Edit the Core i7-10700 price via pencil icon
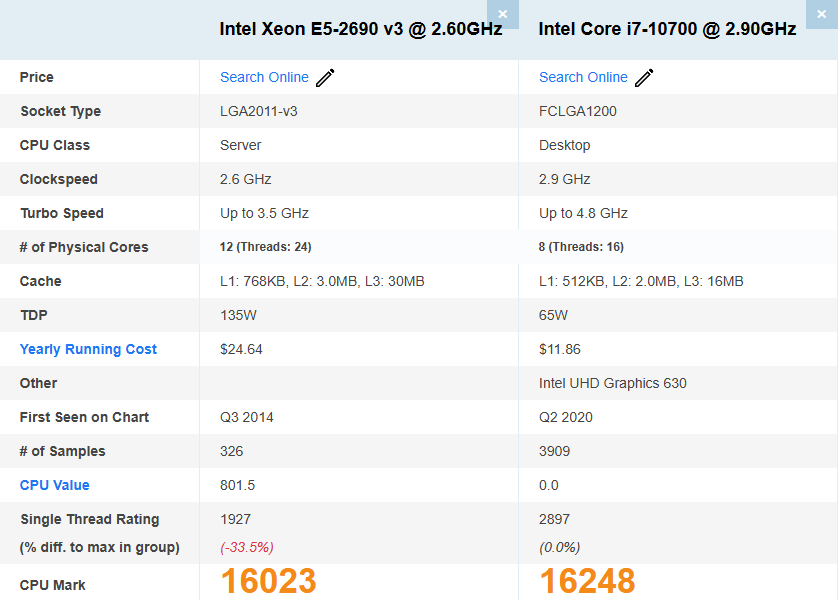838x600 pixels. 644,78
